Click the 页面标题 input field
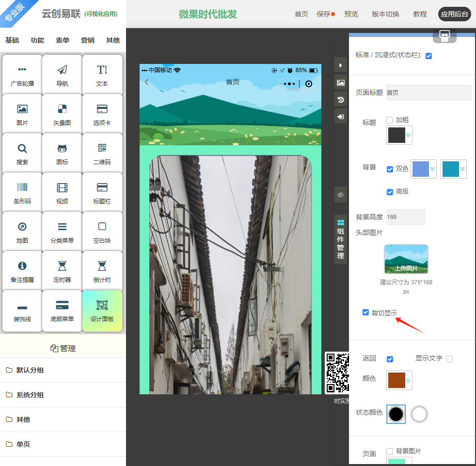This screenshot has height=466, width=476. coord(428,93)
